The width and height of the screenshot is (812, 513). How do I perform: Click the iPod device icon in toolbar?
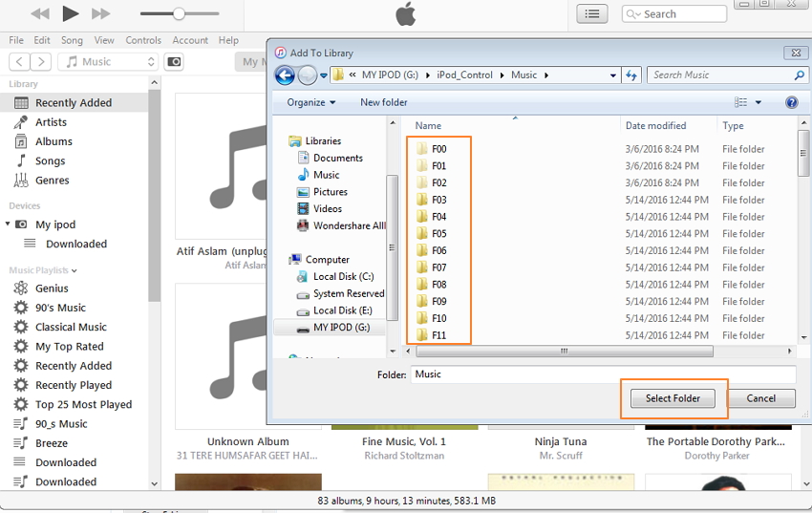(174, 61)
